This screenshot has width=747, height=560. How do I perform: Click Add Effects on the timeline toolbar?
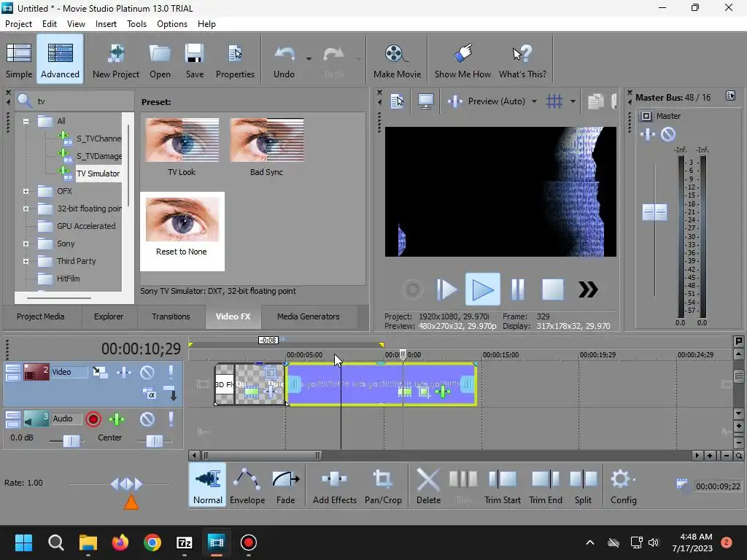(334, 486)
